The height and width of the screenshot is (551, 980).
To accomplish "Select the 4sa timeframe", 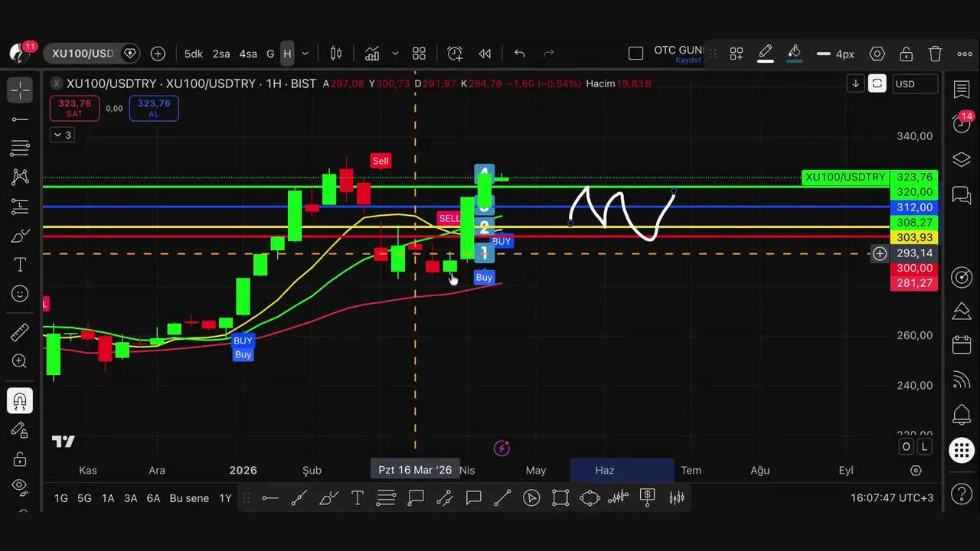I will [x=248, y=54].
